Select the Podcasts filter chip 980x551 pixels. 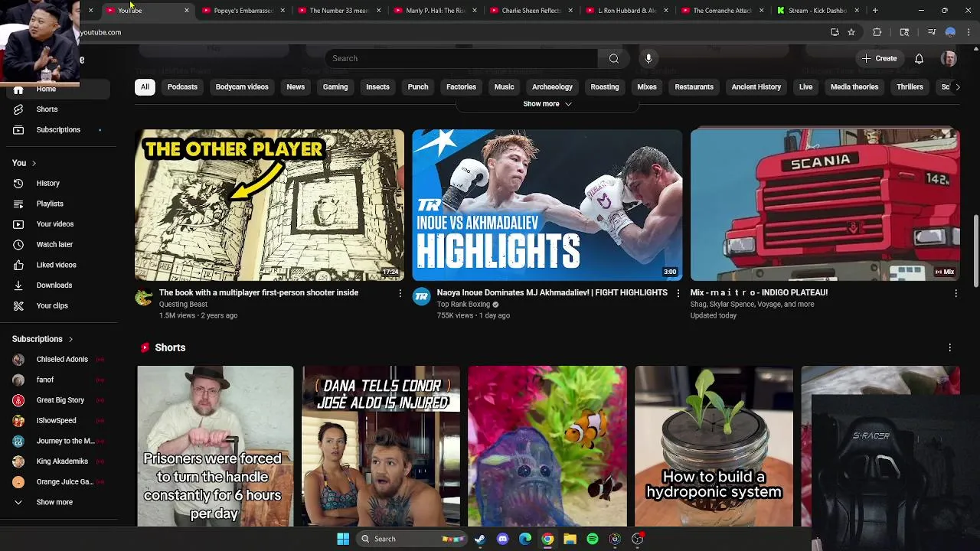182,87
